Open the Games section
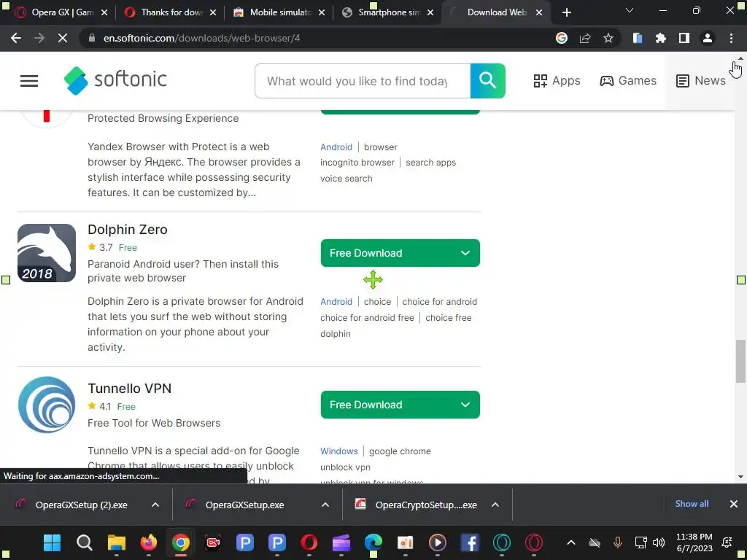The image size is (747, 560). coord(628,80)
